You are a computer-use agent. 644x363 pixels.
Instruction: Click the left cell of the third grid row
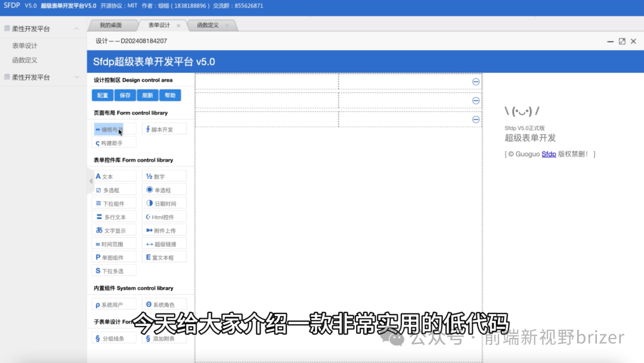[267, 119]
